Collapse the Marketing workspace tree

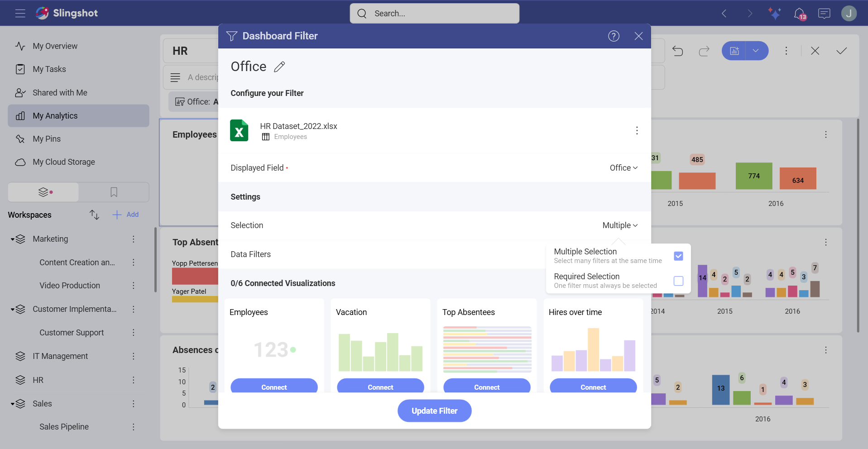pos(13,239)
